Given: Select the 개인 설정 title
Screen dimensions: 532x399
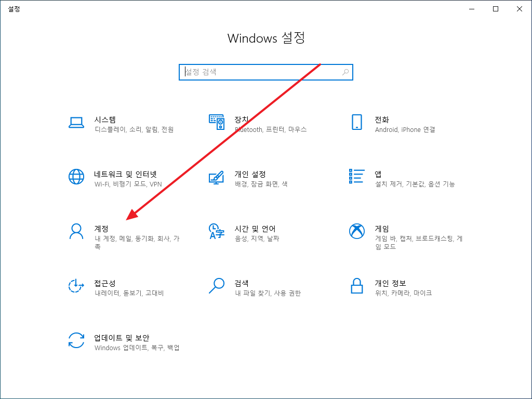Looking at the screenshot, I should [250, 174].
